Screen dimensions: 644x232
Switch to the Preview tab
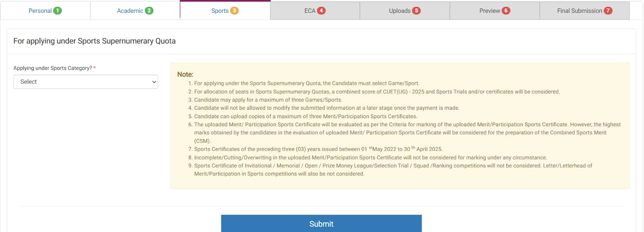pyautogui.click(x=495, y=11)
